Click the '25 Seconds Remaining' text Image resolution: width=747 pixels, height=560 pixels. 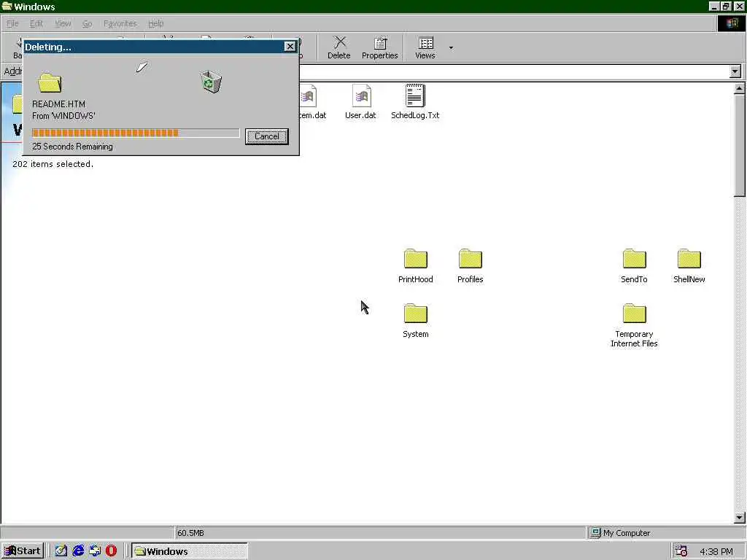[x=72, y=146]
